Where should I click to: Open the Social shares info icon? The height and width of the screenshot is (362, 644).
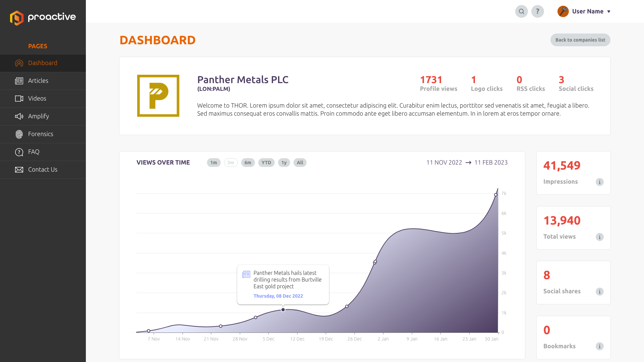coord(599,292)
